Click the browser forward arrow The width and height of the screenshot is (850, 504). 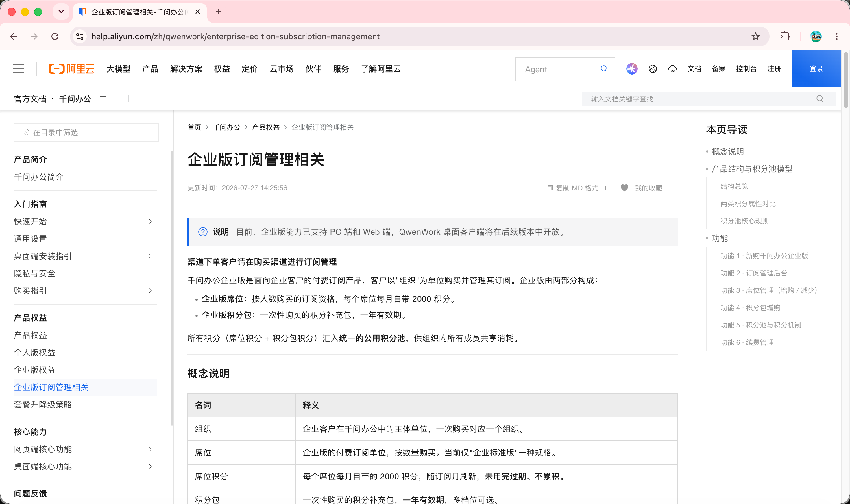coord(34,36)
